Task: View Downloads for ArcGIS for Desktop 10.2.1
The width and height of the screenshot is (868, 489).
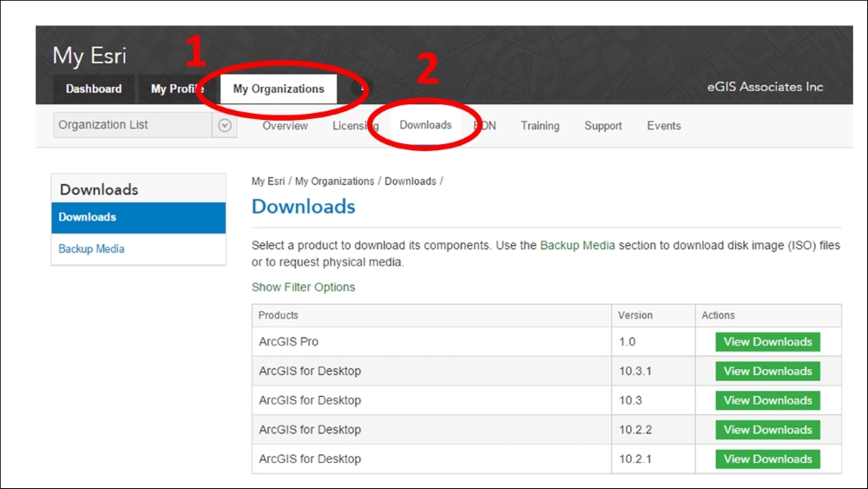Action: [768, 459]
